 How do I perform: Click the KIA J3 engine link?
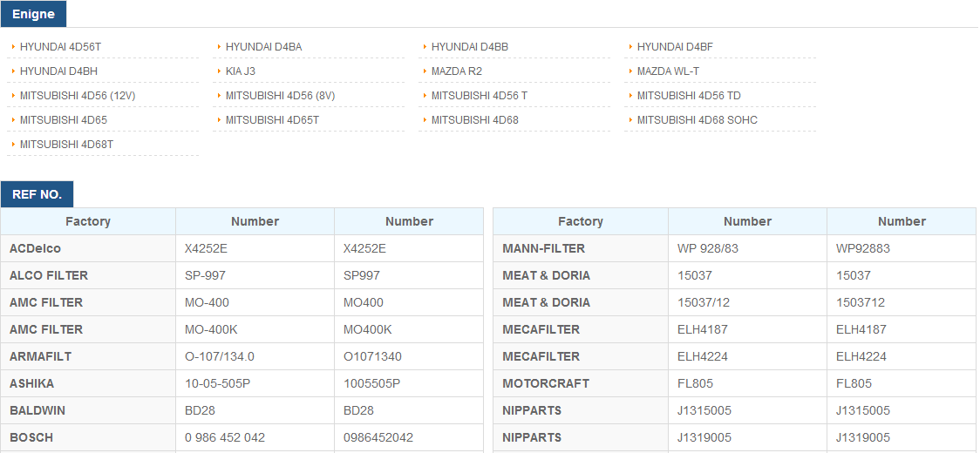pyautogui.click(x=240, y=71)
